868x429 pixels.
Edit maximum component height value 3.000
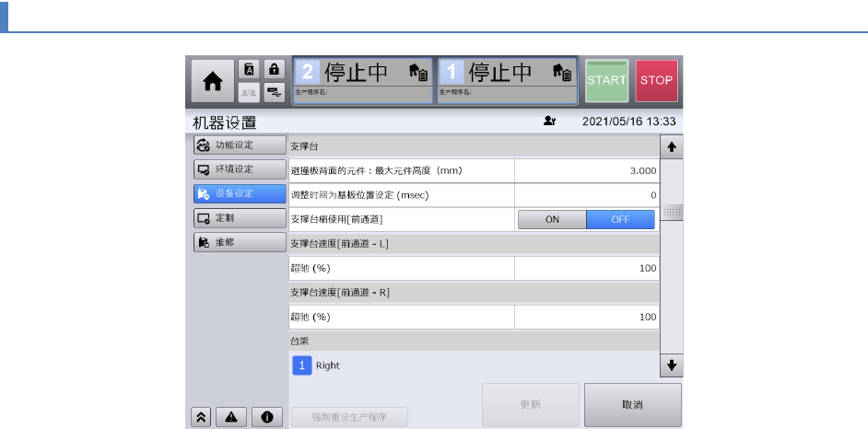[x=587, y=171]
